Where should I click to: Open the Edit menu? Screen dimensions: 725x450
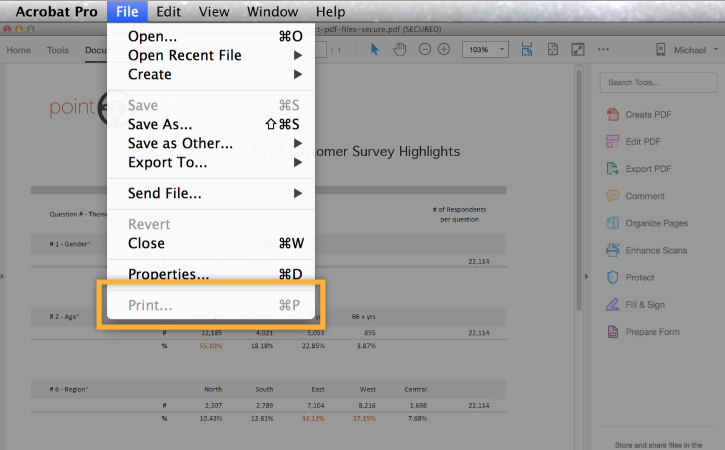[168, 11]
